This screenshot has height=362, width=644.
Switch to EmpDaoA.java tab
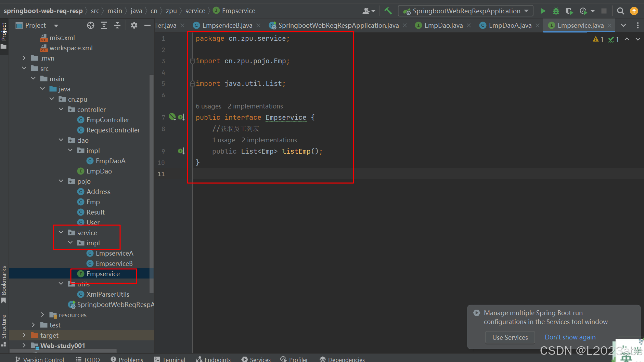tap(510, 26)
